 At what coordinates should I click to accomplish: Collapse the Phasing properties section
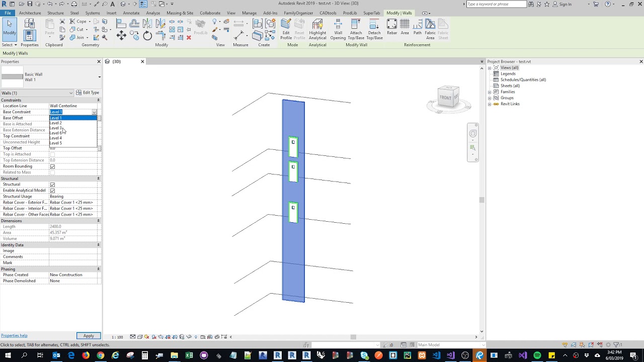click(x=98, y=269)
